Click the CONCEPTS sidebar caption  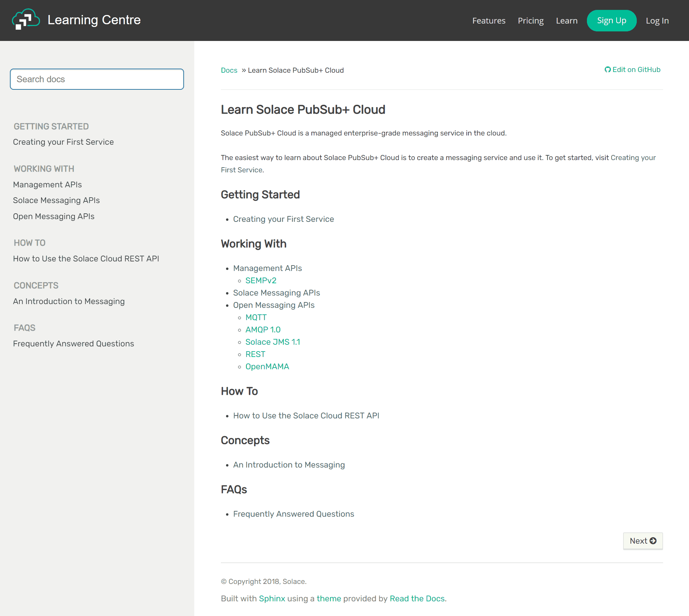pyautogui.click(x=36, y=286)
